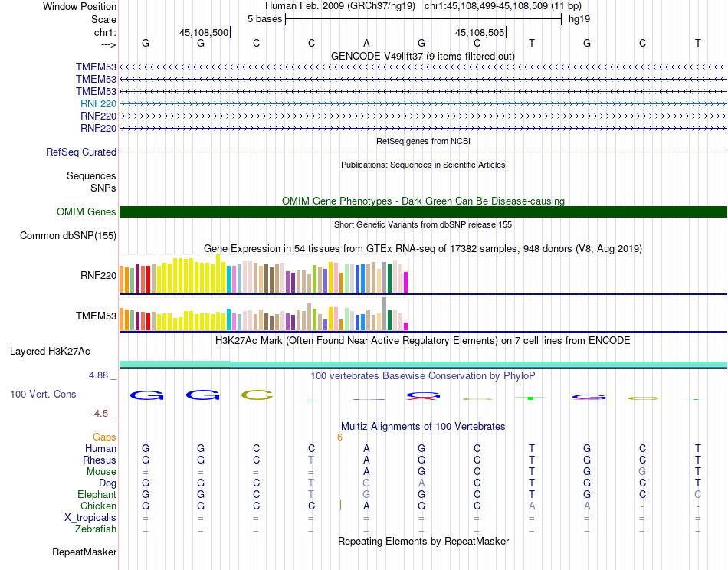
Task: Click the 100 Vert. Cons label
Action: pos(43,394)
